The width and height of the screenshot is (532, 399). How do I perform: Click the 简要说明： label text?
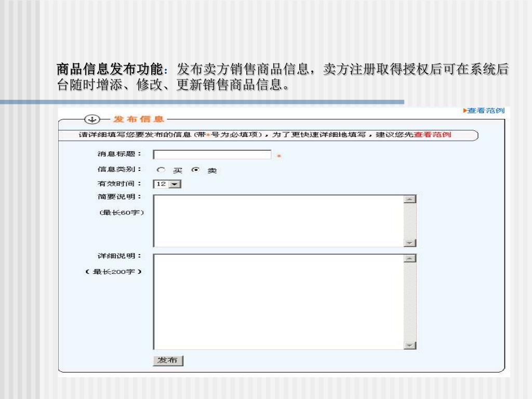(119, 197)
